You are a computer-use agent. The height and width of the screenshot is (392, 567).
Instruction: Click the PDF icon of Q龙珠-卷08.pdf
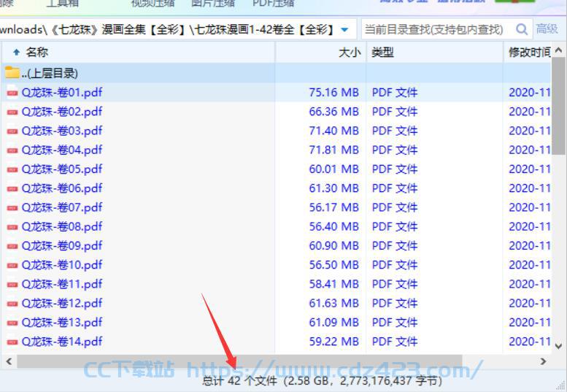pos(12,227)
